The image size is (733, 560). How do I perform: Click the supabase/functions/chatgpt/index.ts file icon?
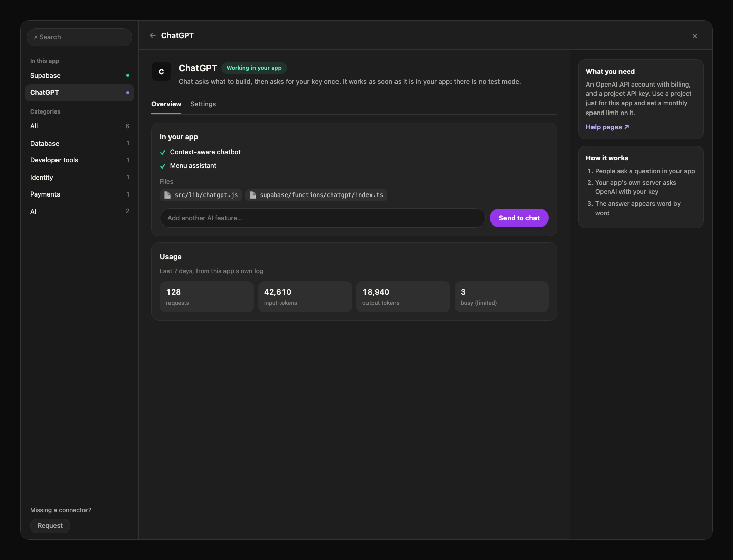[253, 195]
